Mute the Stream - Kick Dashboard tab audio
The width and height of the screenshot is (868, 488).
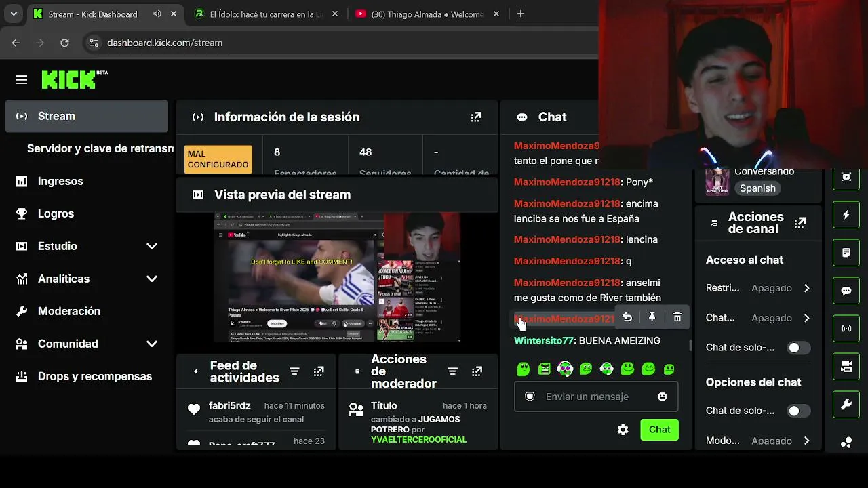[x=157, y=14]
